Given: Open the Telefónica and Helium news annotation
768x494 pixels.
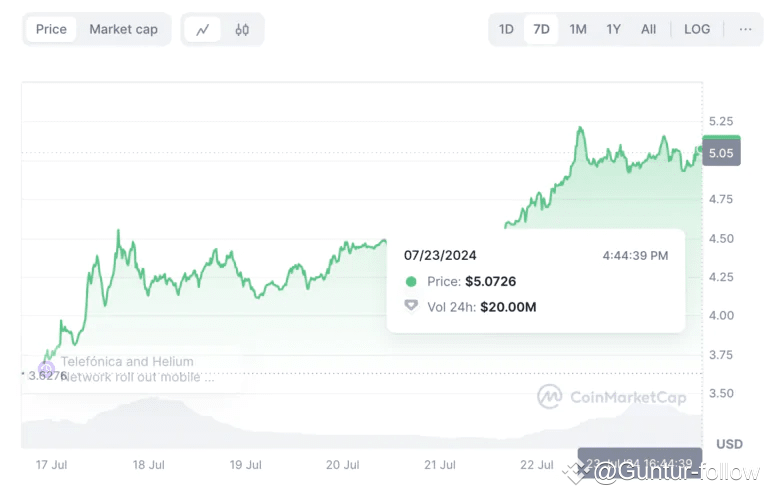Looking at the screenshot, I should point(136,369).
